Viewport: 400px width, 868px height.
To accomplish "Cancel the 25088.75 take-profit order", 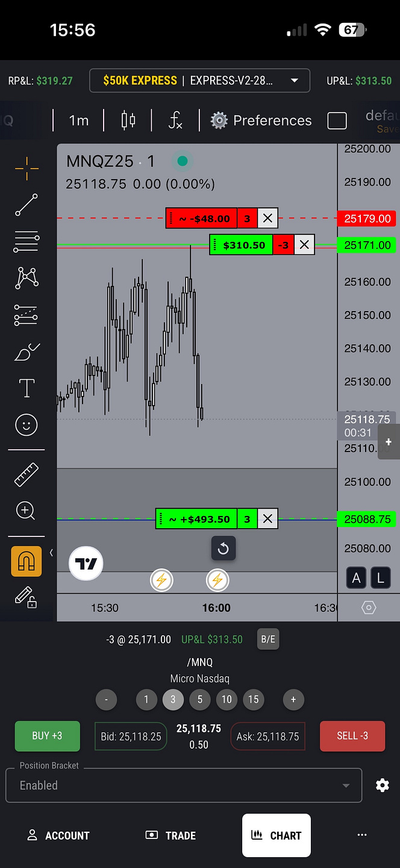I will coord(267,519).
